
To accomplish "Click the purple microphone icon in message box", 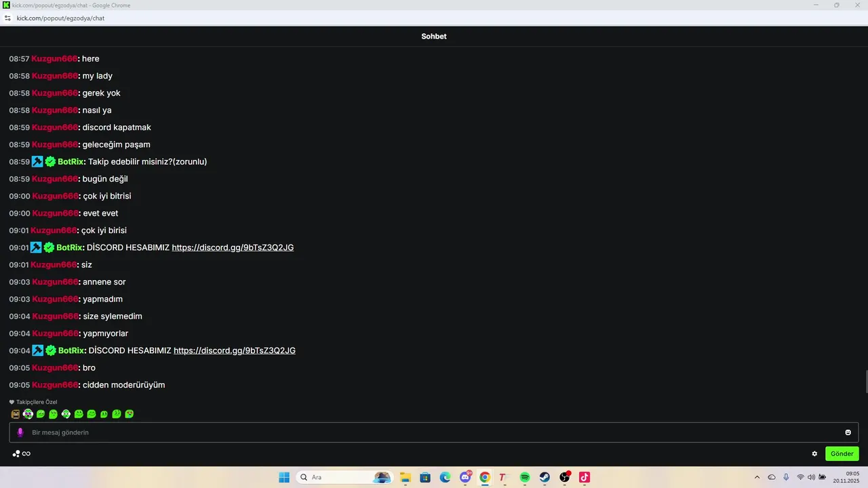I will pos(20,432).
